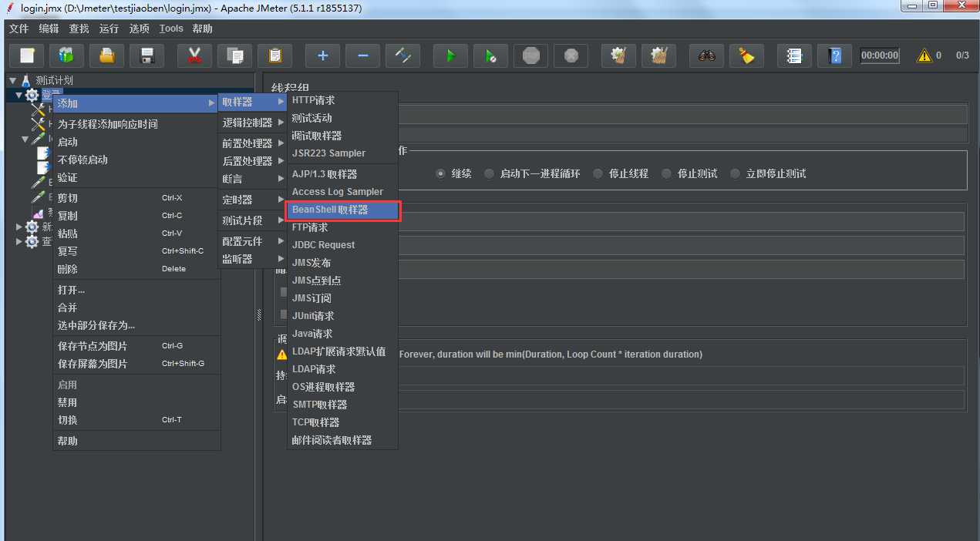Click the thread group name input field
Image resolution: width=980 pixels, height=541 pixels.
tap(682, 115)
